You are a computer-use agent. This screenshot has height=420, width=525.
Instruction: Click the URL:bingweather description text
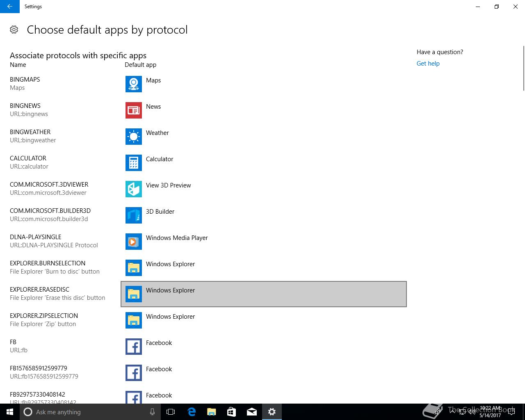tap(33, 140)
